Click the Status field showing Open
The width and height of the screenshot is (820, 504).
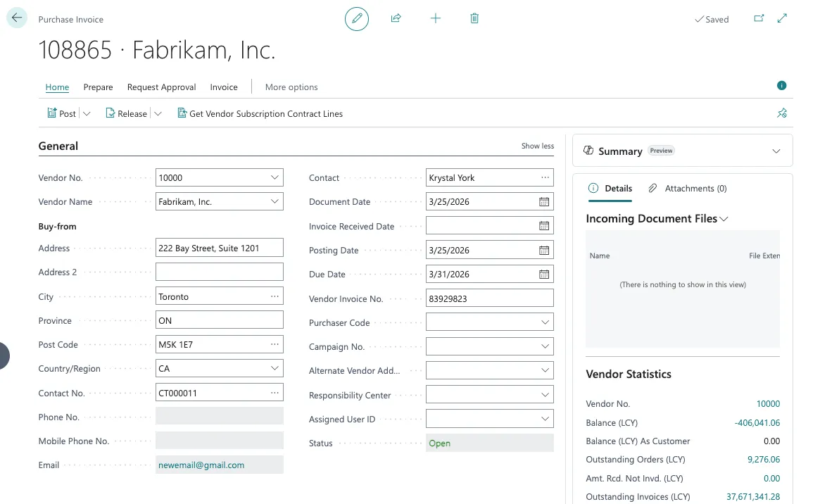click(489, 443)
